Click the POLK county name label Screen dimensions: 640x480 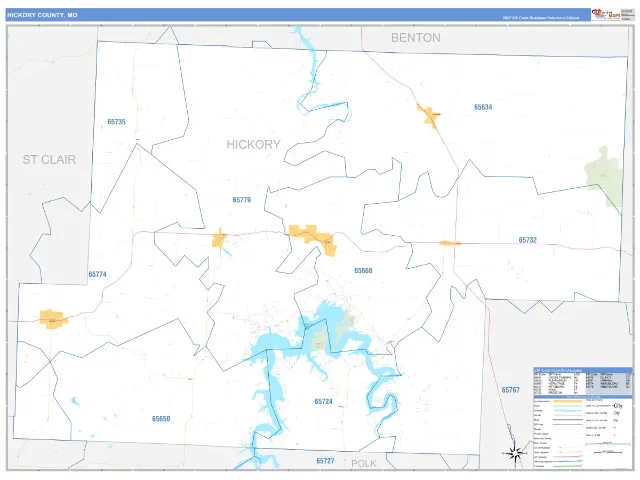point(364,464)
